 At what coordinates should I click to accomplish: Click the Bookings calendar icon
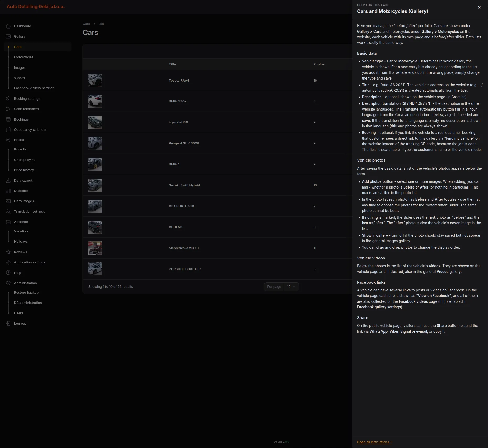[x=8, y=119]
